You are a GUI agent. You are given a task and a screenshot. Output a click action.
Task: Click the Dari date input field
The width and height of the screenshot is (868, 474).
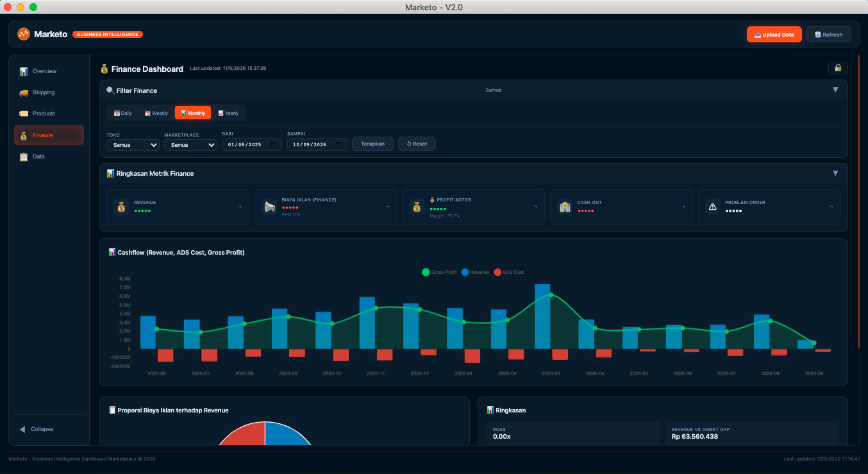point(252,144)
